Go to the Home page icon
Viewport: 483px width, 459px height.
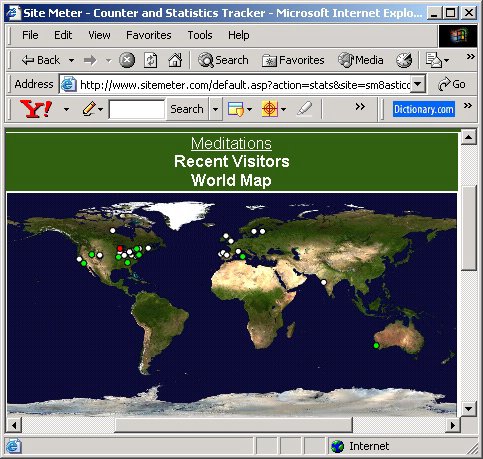click(175, 60)
